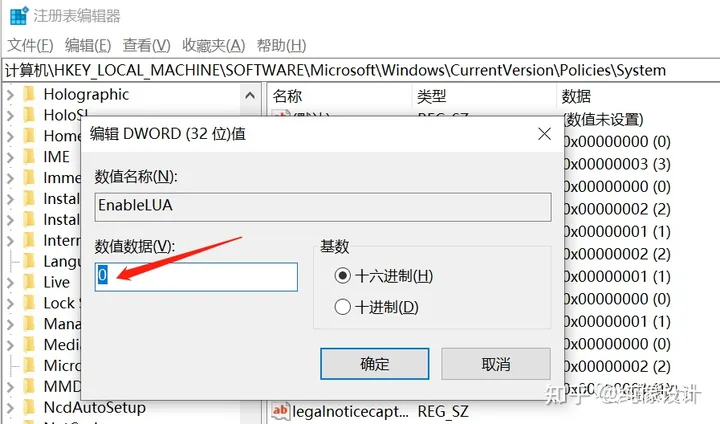Click the (数值未设置) data cell
Viewport: 720px width, 424px height.
point(604,119)
